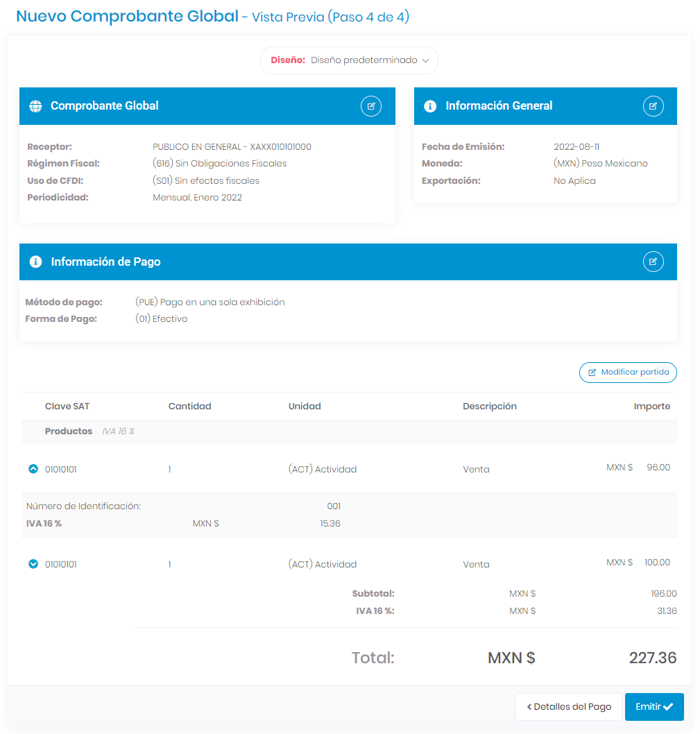Screen dimensions: 700x734
Task: Click the Modificar partida button
Action: click(628, 373)
